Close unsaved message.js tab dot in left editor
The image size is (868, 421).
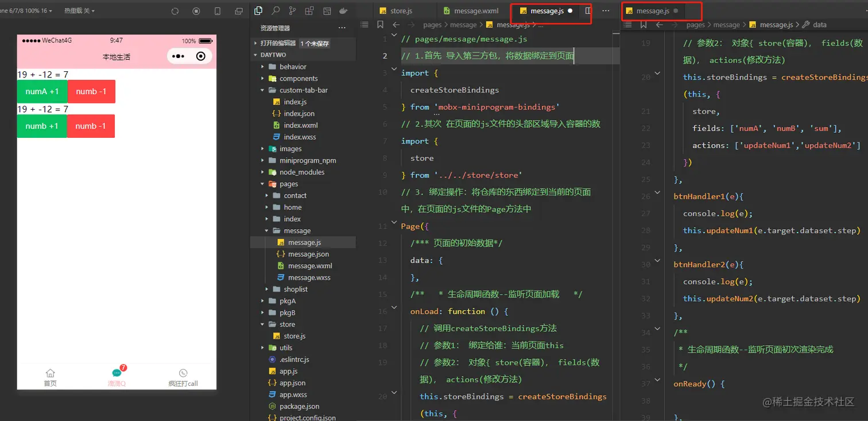tap(570, 11)
